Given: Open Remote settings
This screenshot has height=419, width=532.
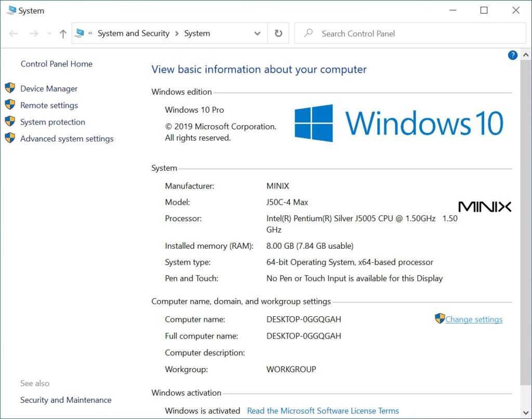Looking at the screenshot, I should pyautogui.click(x=49, y=105).
